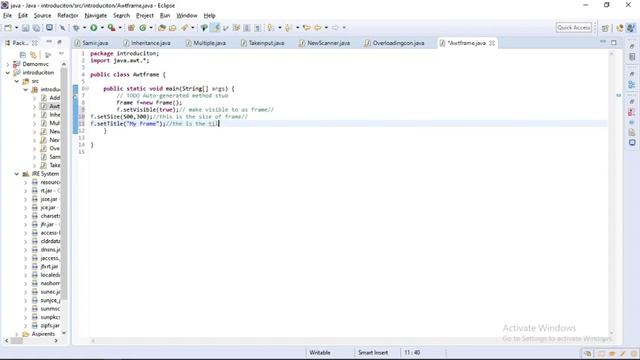Click Open Perspective icon near Quick Access
Viewport: 640px width, 360px height.
pos(605,28)
